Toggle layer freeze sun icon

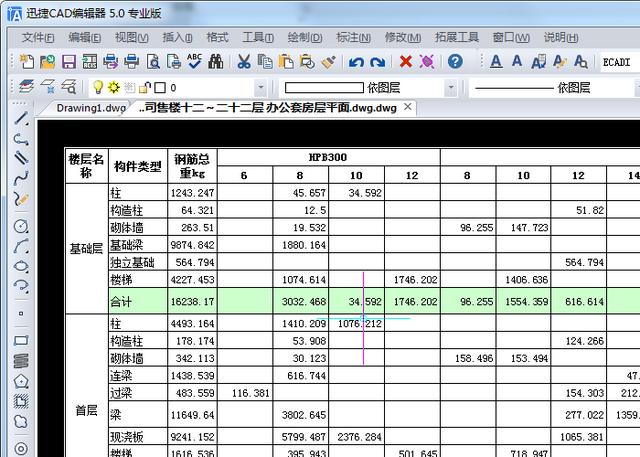click(x=114, y=88)
